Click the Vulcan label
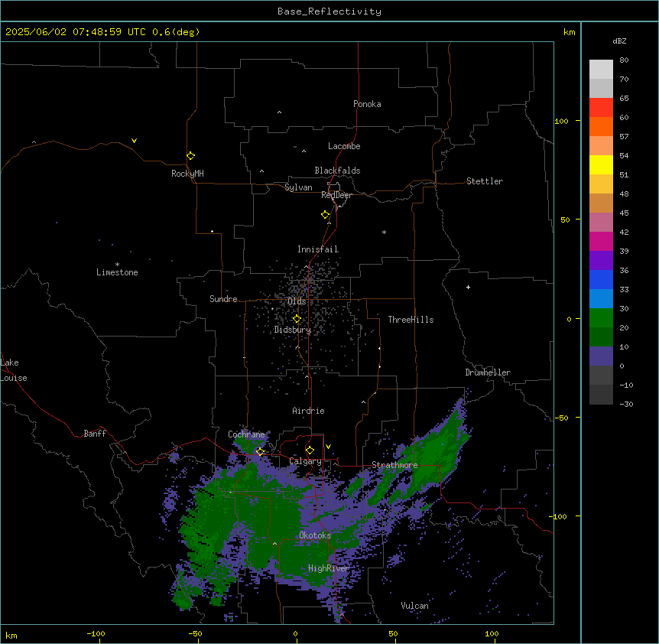The image size is (659, 644). pos(414,606)
